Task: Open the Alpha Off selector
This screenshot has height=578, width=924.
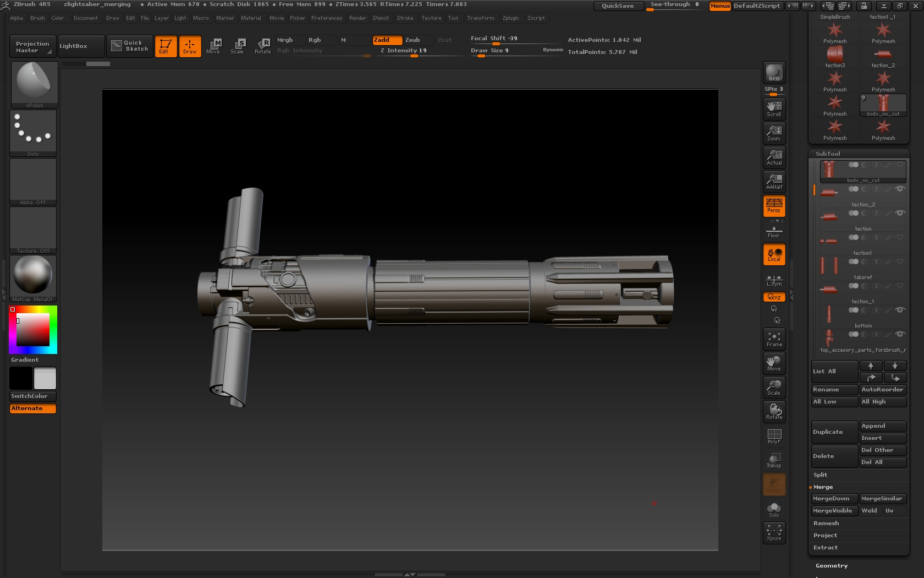Action: coord(33,182)
